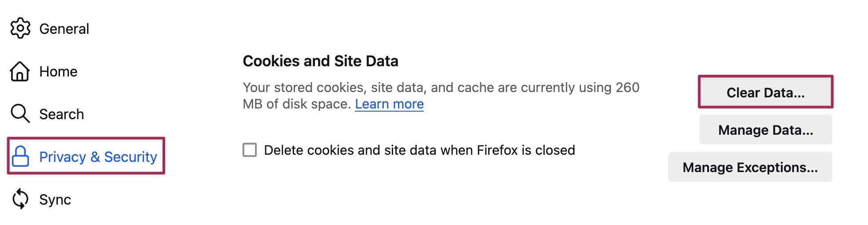Open the Manage Data... button
Viewport: 868px width, 225px height.
pos(765,130)
